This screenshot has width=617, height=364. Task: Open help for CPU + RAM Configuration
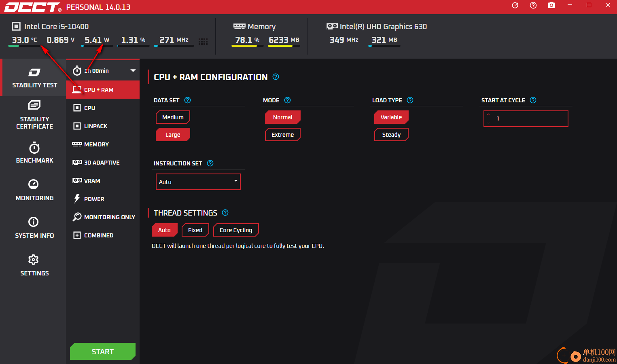pyautogui.click(x=276, y=77)
